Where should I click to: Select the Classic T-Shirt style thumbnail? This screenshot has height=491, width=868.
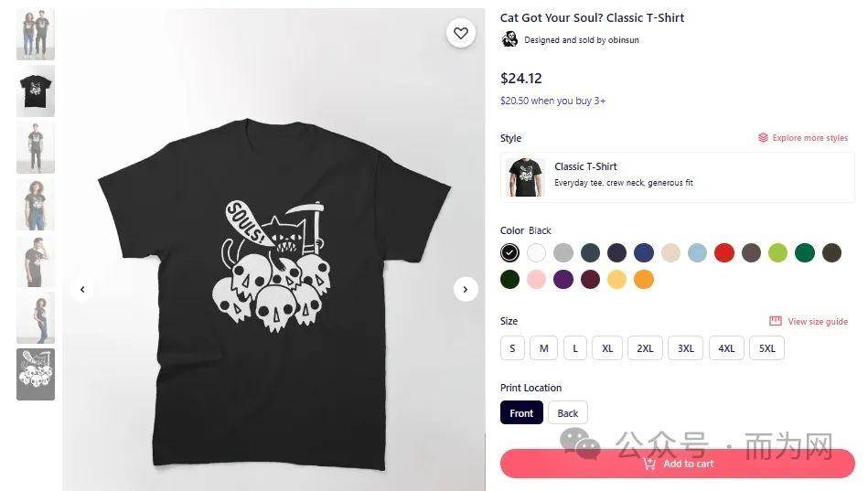525,177
